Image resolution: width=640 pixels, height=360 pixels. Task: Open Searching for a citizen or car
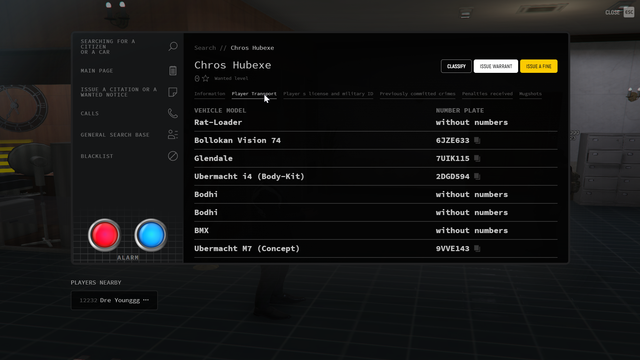pos(128,47)
